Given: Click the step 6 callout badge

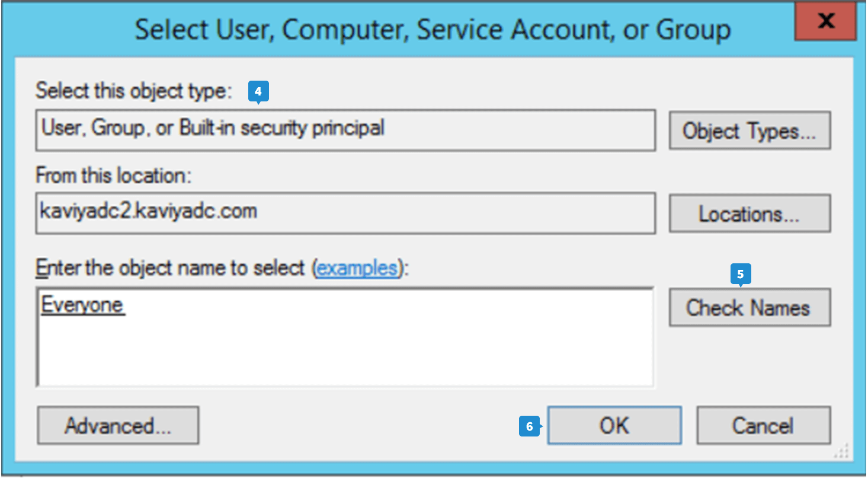Looking at the screenshot, I should 530,426.
